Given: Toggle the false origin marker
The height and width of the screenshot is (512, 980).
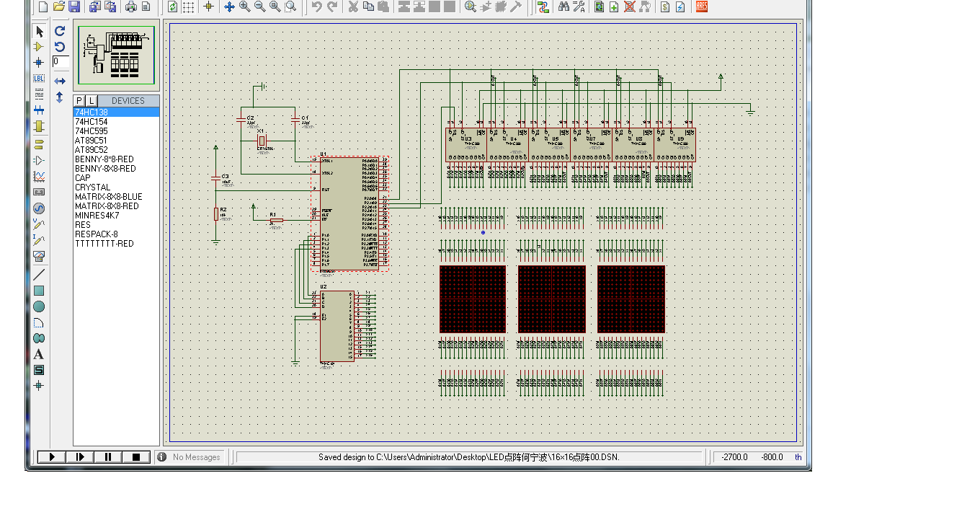Looking at the screenshot, I should point(208,6).
